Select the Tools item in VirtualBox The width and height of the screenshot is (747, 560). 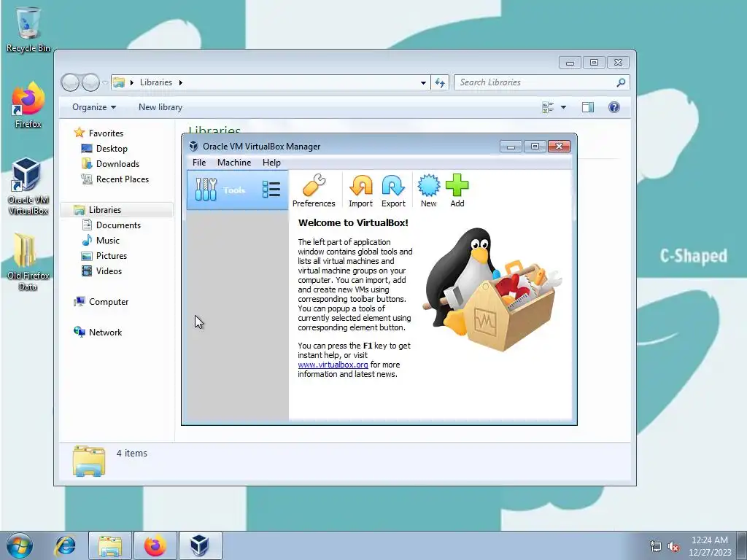pyautogui.click(x=237, y=190)
